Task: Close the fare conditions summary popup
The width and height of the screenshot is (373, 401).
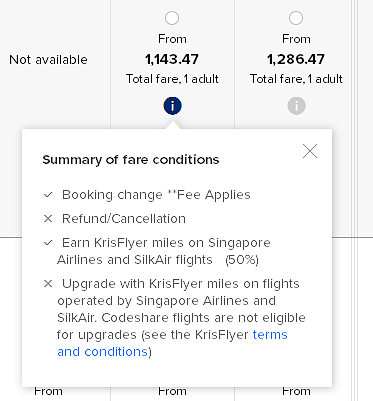Action: click(310, 151)
